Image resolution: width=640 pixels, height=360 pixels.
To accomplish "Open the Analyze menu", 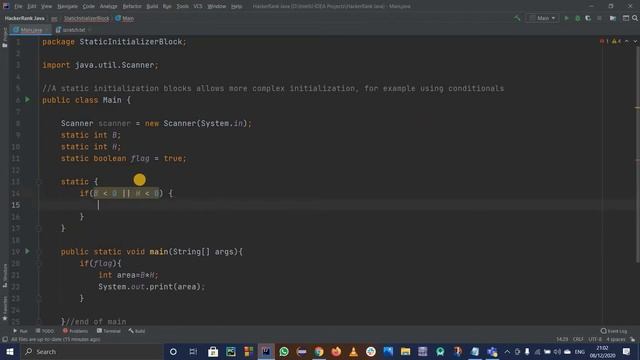I will 108,6.
